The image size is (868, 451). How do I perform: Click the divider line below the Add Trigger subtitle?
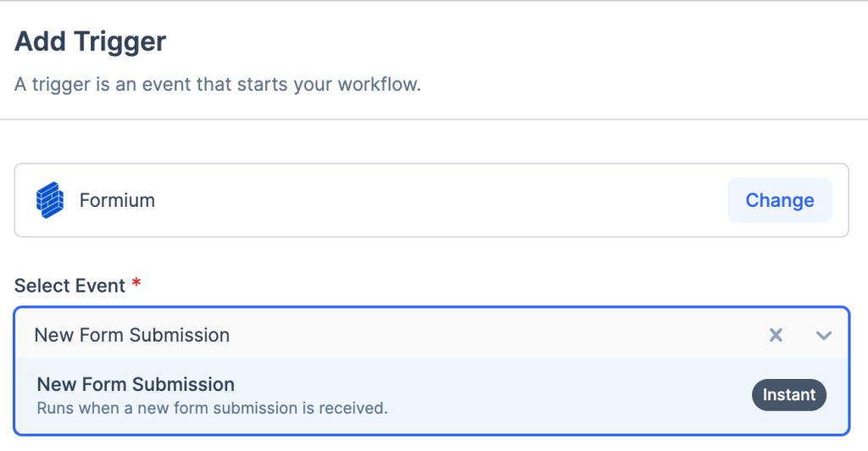point(434,120)
